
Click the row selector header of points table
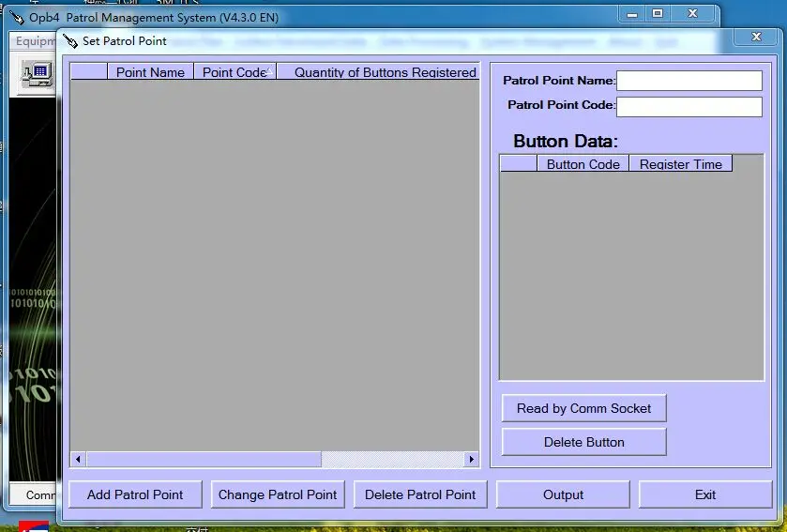click(89, 71)
